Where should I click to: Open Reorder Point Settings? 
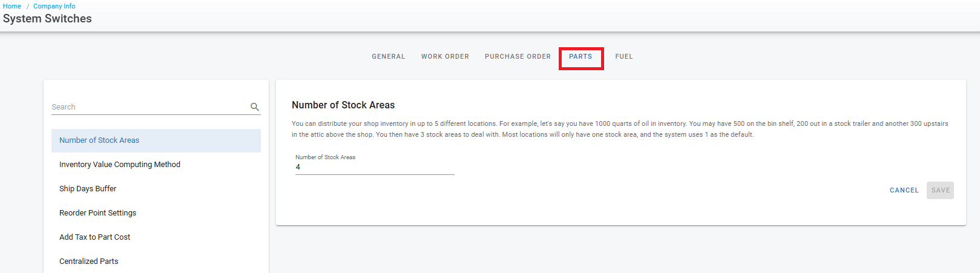pyautogui.click(x=97, y=213)
